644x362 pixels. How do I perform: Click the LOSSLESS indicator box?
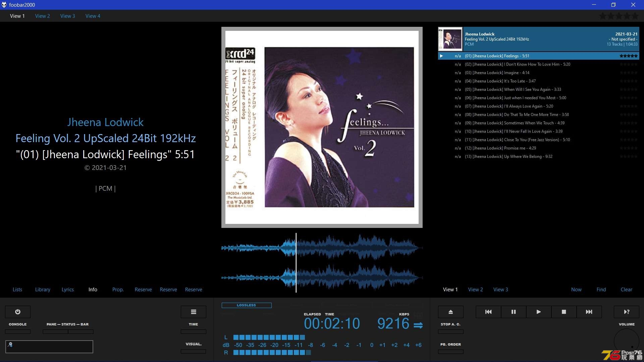point(247,305)
